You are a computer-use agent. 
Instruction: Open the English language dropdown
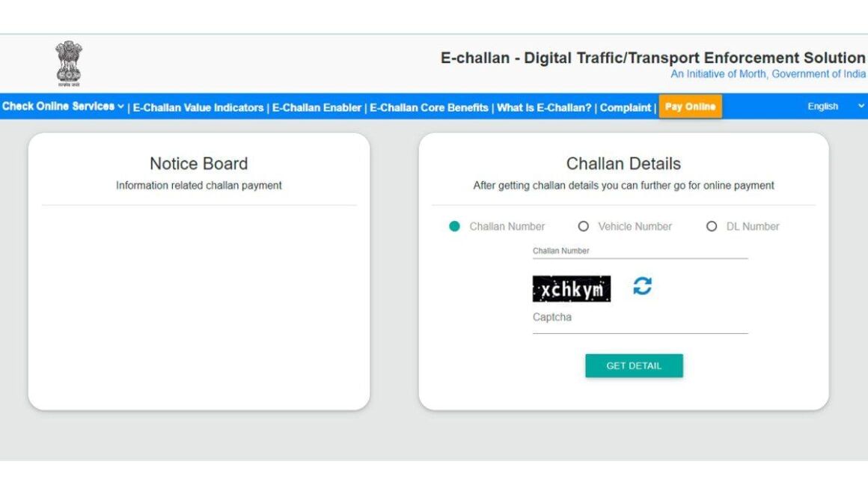point(835,106)
